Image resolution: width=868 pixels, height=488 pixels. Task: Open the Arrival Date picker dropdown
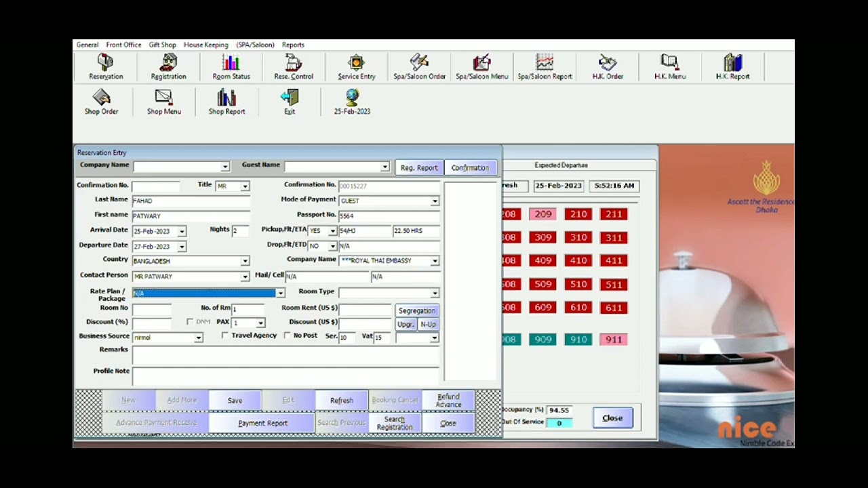[182, 231]
